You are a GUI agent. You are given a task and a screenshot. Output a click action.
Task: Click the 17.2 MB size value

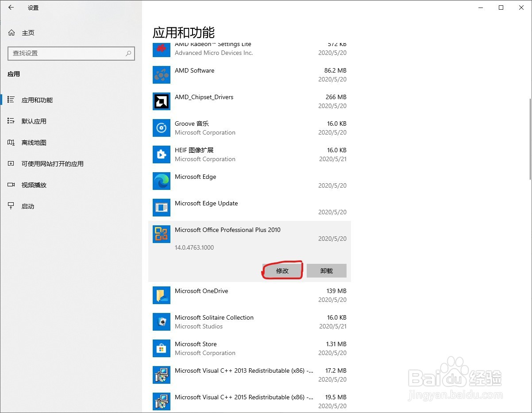pyautogui.click(x=336, y=371)
